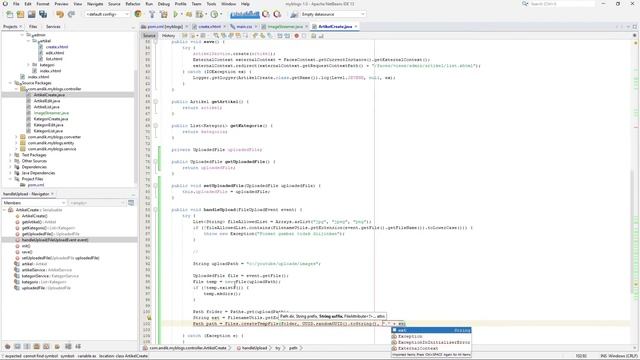Switch to the Files panel tab
640x360 pixels.
[x=33, y=27]
